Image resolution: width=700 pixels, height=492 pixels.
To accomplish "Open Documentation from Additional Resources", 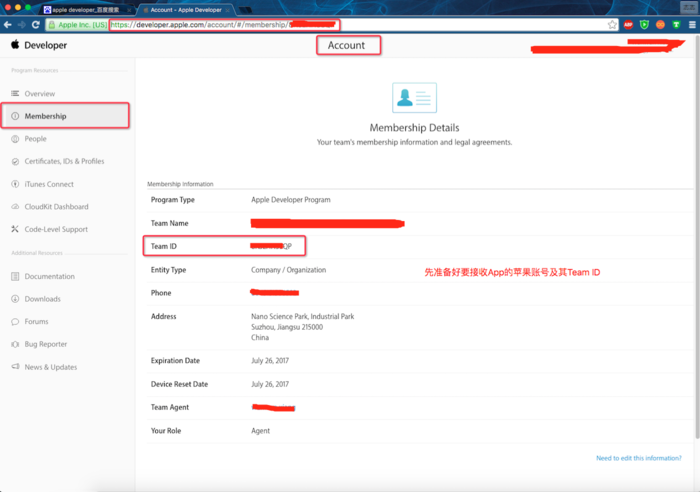I will (49, 276).
